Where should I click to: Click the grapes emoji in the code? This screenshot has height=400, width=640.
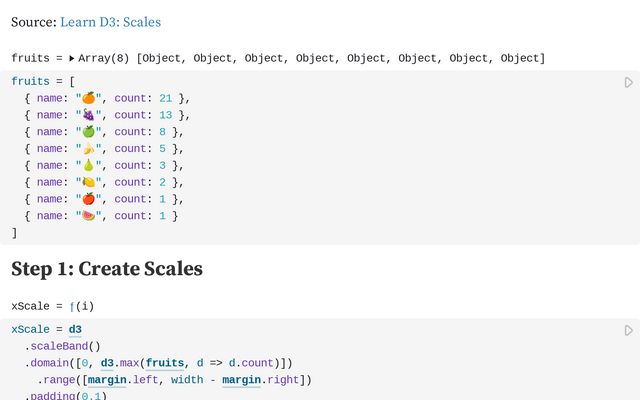click(x=89, y=115)
